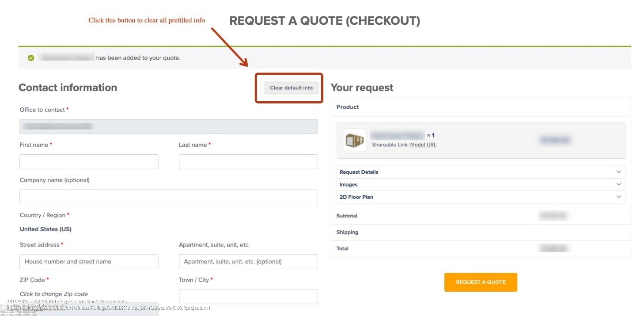
Task: Expand the Request Details section
Action: (x=481, y=172)
